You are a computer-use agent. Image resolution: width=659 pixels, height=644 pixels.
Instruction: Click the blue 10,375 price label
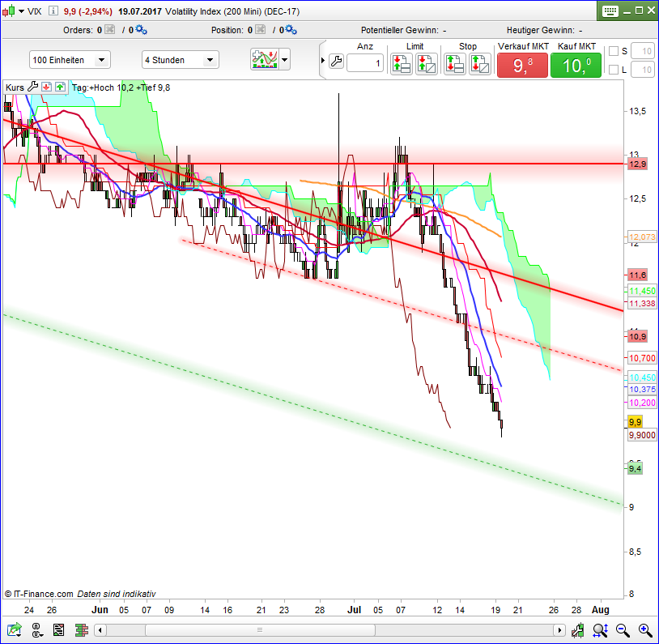[642, 389]
